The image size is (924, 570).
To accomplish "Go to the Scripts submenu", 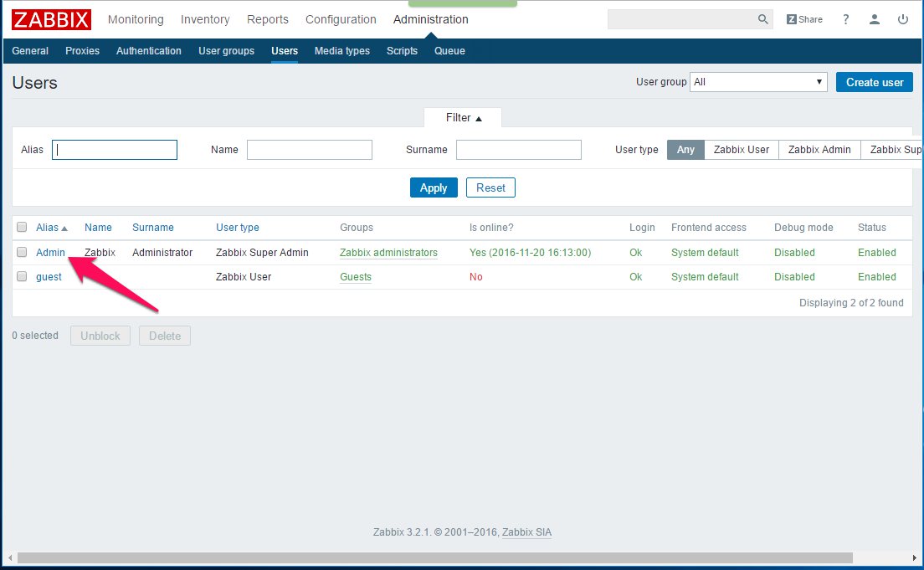I will click(402, 51).
